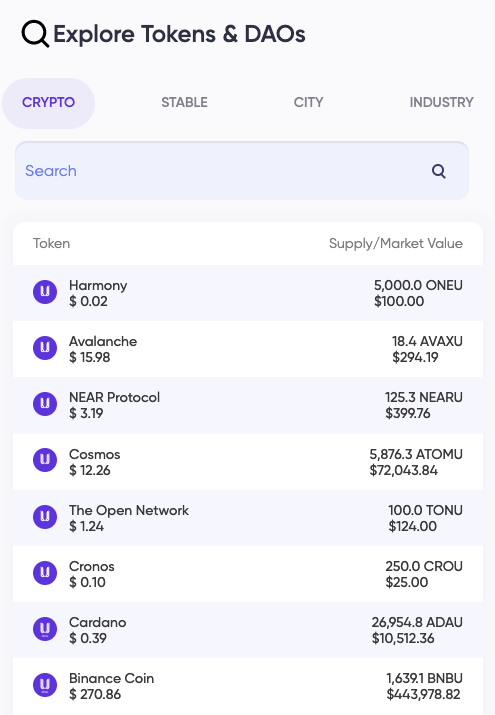The height and width of the screenshot is (715, 495).
Task: Open the Harmony token name link
Action: coord(98,285)
